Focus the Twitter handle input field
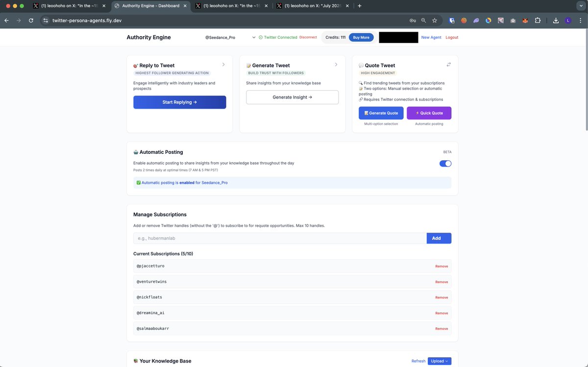588x367 pixels. click(x=280, y=238)
